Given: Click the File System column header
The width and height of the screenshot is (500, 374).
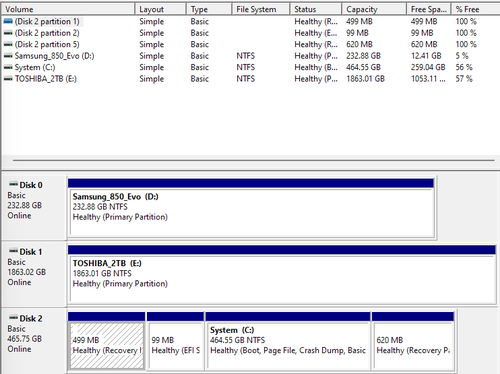Looking at the screenshot, I should pos(261,9).
